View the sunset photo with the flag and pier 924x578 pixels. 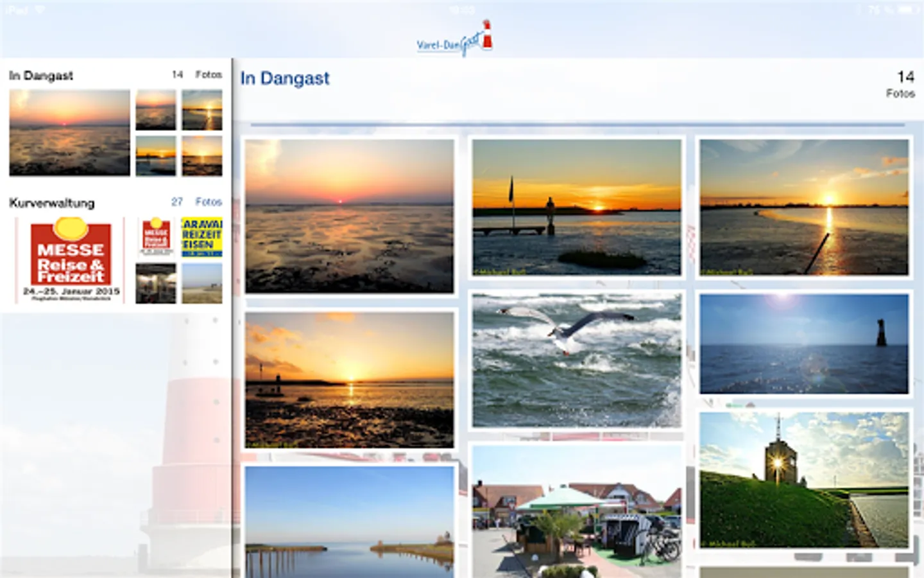coord(576,207)
